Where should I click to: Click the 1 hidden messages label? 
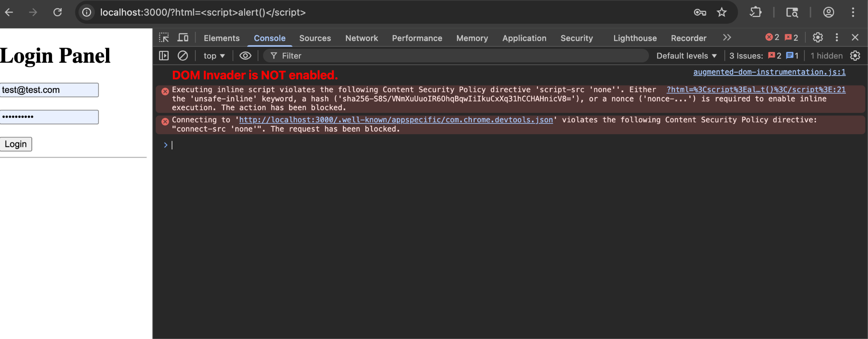826,56
